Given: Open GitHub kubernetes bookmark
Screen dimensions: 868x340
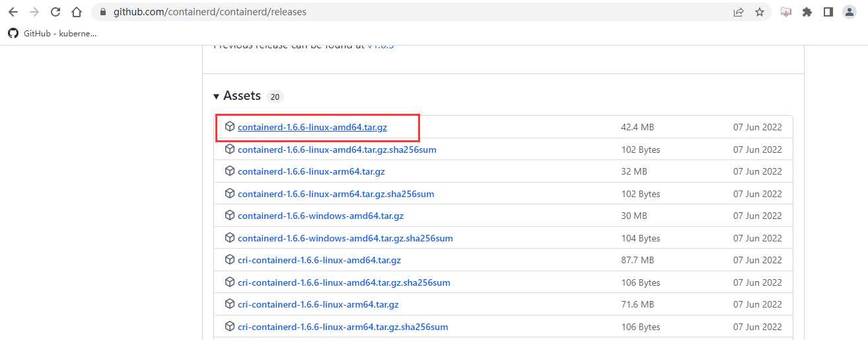Looking at the screenshot, I should 52,33.
